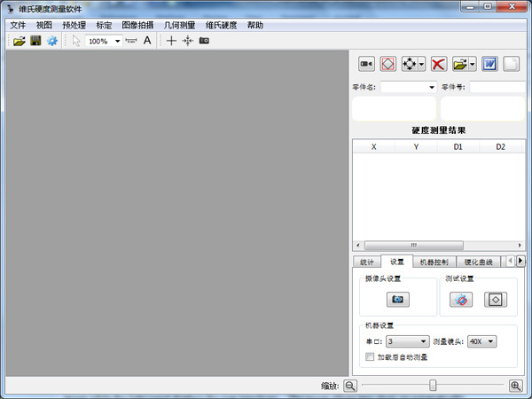Viewport: 532px width, 399px height.
Task: Click the camera button under 摄像头设置
Action: point(398,300)
